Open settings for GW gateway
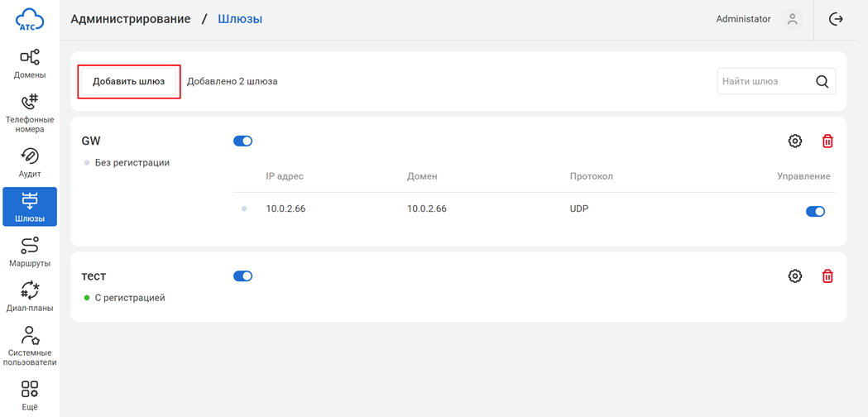The image size is (868, 417). (795, 141)
